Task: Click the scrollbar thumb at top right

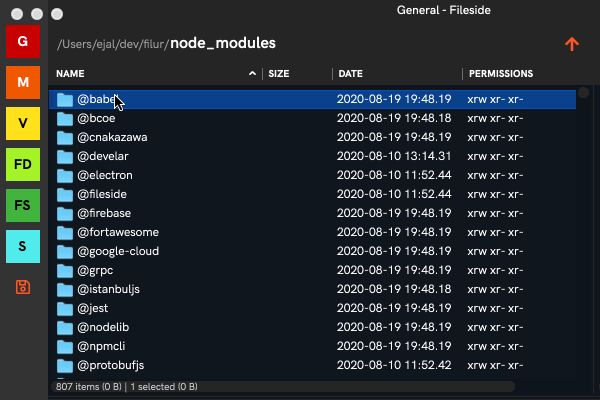Action: [584, 92]
